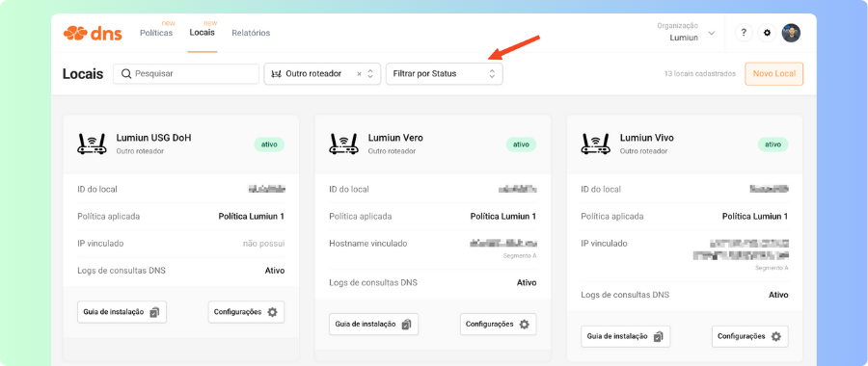868x366 pixels.
Task: Click router icon inside Outro roteador filter
Action: (x=276, y=73)
